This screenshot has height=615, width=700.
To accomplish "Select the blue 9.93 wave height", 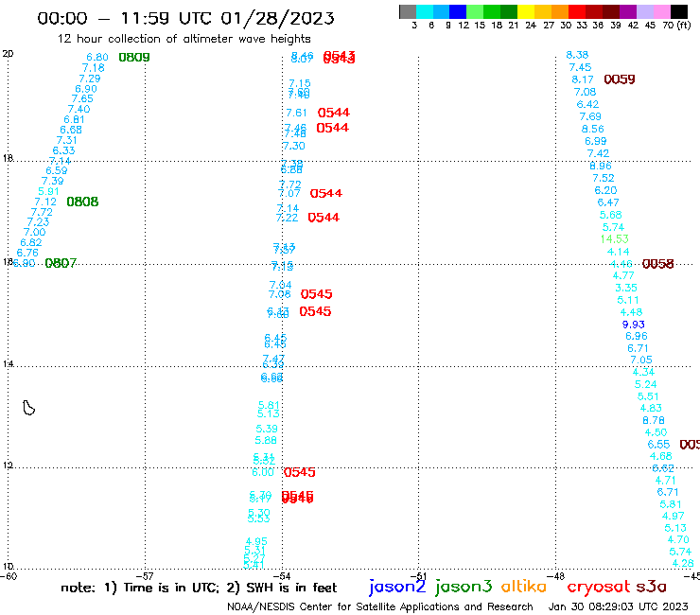I will tap(634, 325).
